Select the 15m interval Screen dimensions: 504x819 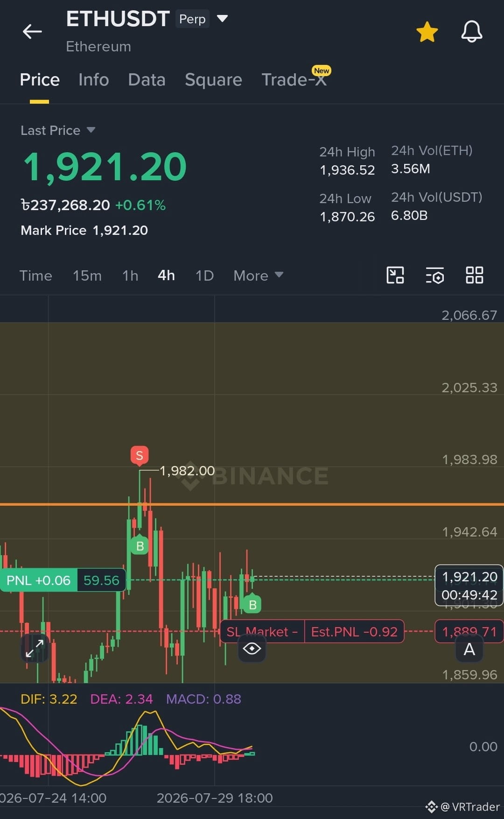(x=87, y=275)
